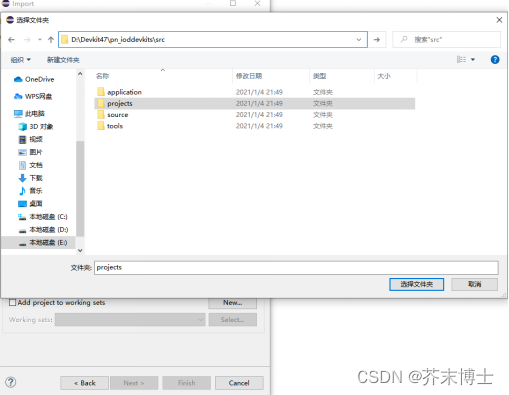Click the < Back button

[84, 383]
